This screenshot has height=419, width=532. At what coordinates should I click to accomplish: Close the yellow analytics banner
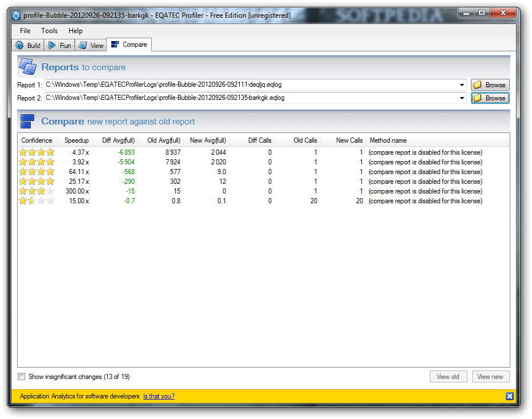pos(509,396)
